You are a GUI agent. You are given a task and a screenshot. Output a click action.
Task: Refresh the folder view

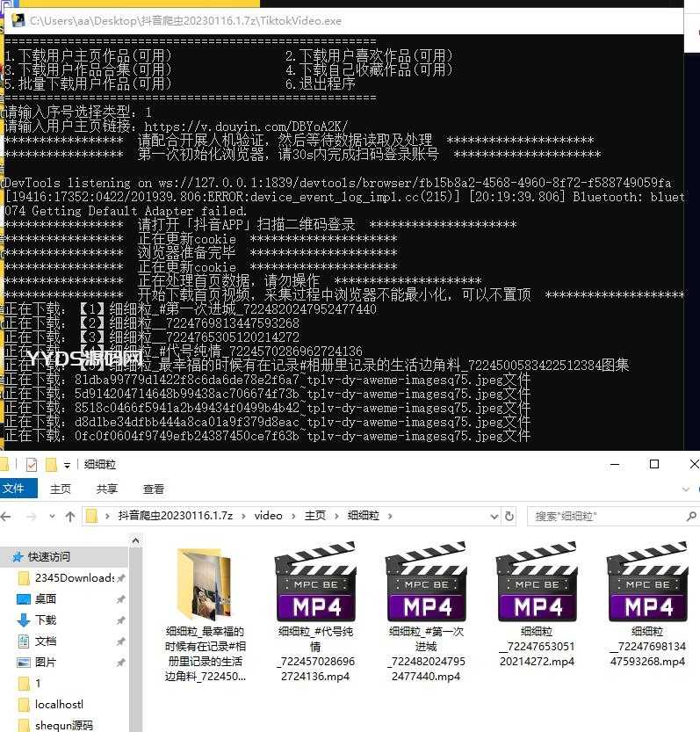point(509,517)
